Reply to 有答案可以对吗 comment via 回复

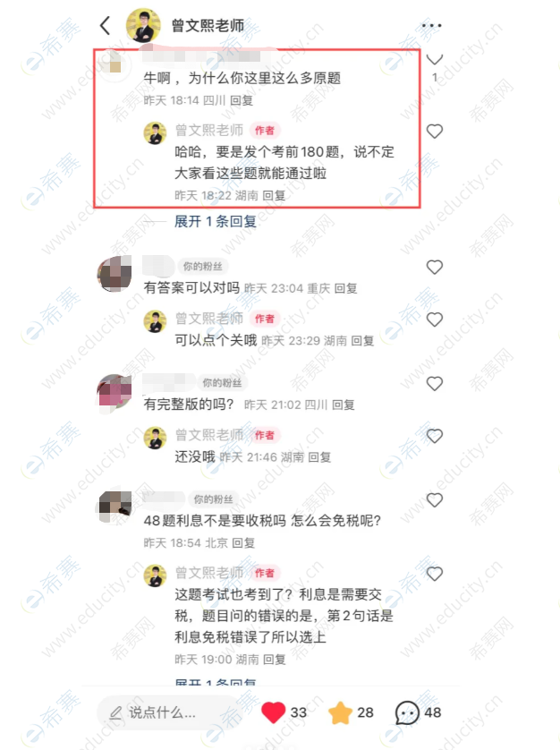pyautogui.click(x=346, y=288)
